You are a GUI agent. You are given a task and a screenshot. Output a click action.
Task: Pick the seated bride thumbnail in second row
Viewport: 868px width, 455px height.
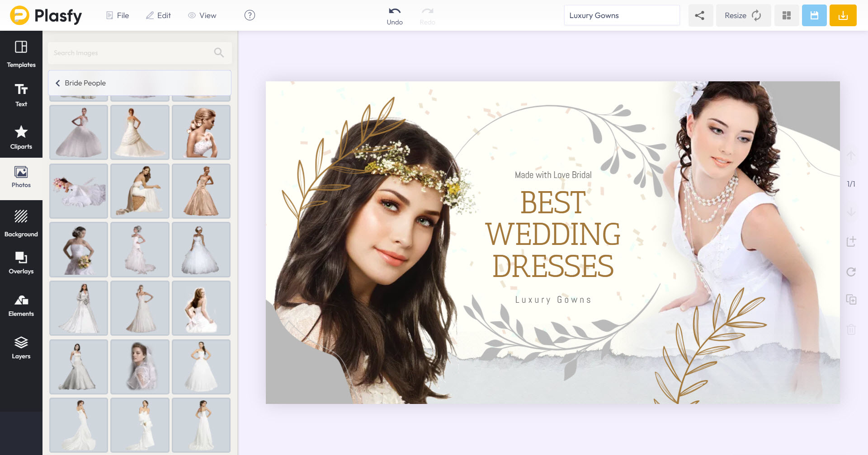140,191
